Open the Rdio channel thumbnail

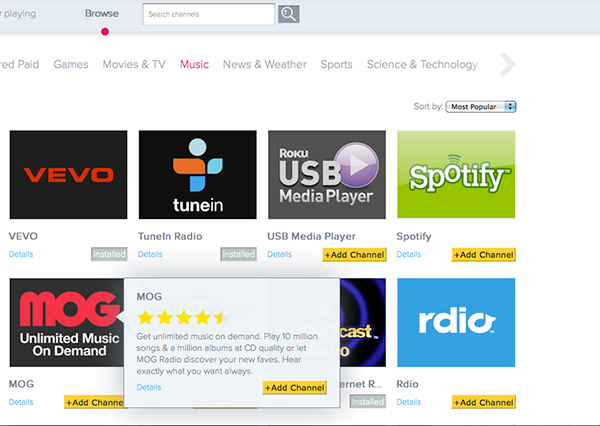pos(456,323)
